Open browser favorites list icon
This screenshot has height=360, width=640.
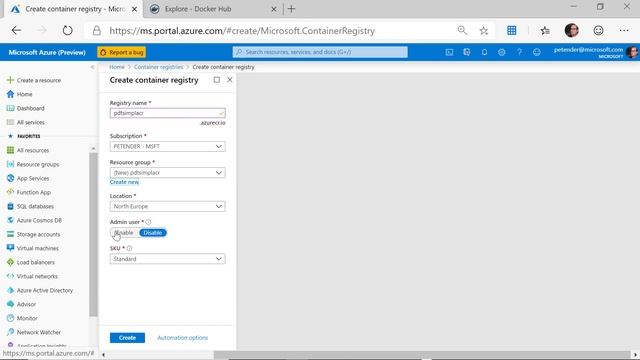(x=545, y=31)
